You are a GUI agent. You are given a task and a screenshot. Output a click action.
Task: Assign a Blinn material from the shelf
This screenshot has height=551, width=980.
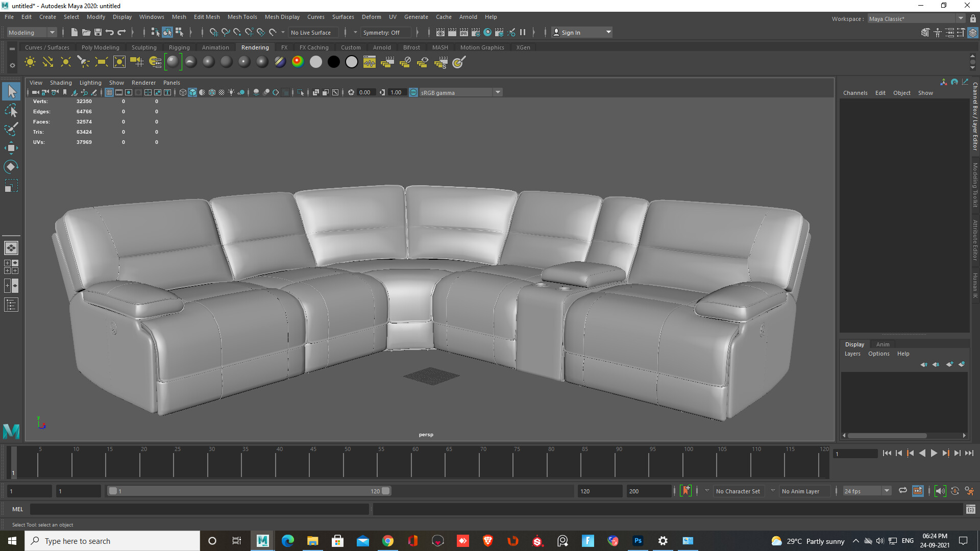click(208, 62)
